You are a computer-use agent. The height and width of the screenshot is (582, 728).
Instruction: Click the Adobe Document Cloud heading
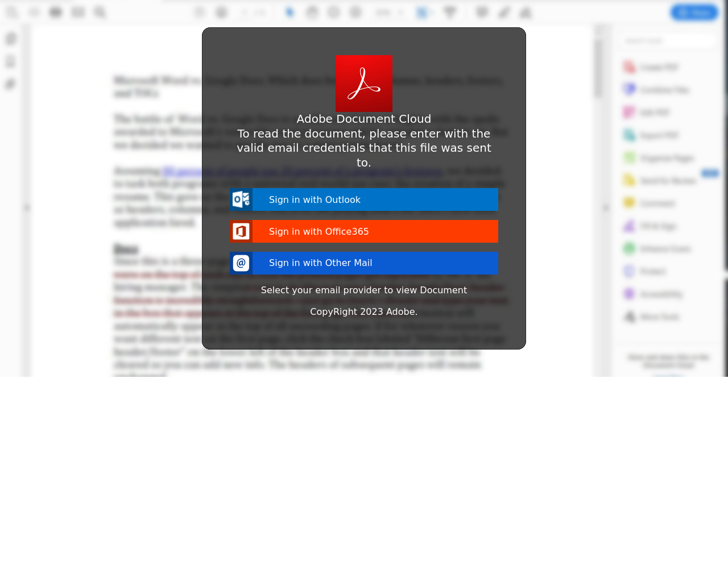tap(364, 119)
